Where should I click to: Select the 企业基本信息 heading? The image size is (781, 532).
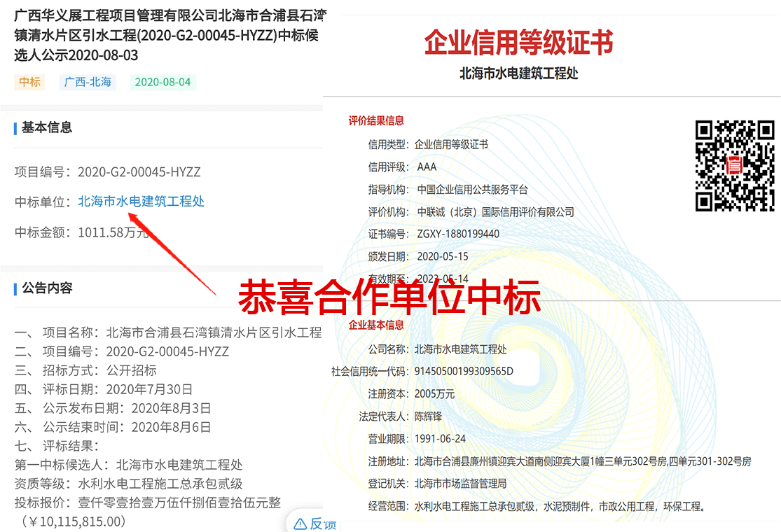click(376, 325)
